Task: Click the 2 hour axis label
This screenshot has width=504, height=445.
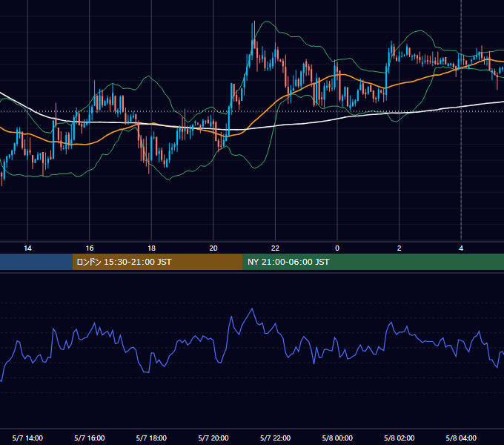Action: [x=399, y=248]
